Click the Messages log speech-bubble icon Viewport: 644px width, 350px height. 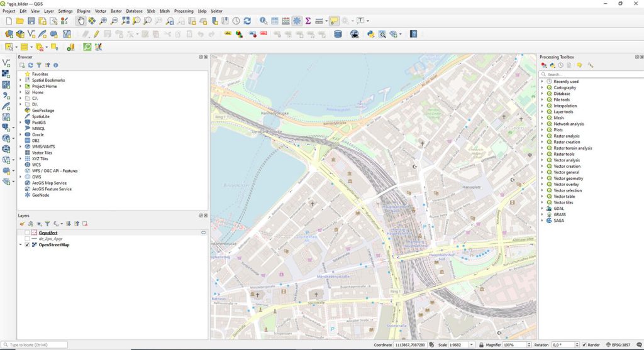click(x=638, y=345)
